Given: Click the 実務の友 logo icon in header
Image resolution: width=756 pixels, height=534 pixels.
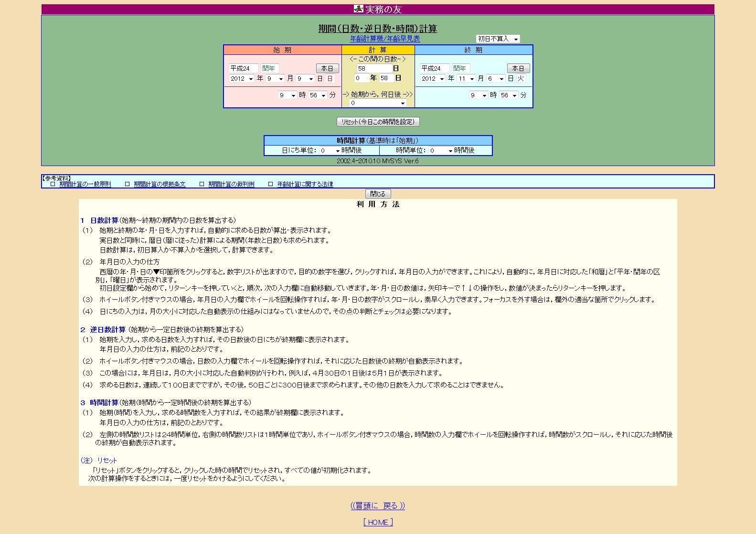Looking at the screenshot, I should point(358,9).
